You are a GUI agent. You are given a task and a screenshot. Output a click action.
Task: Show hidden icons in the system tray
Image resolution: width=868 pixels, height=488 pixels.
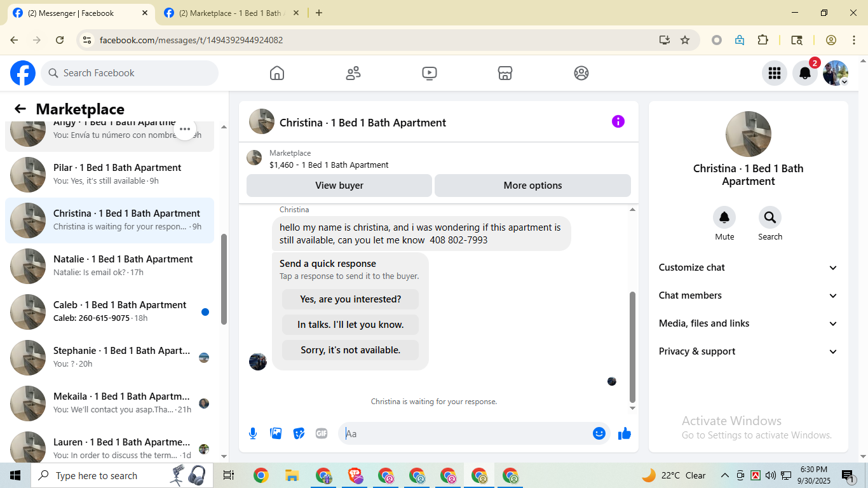[724, 475]
